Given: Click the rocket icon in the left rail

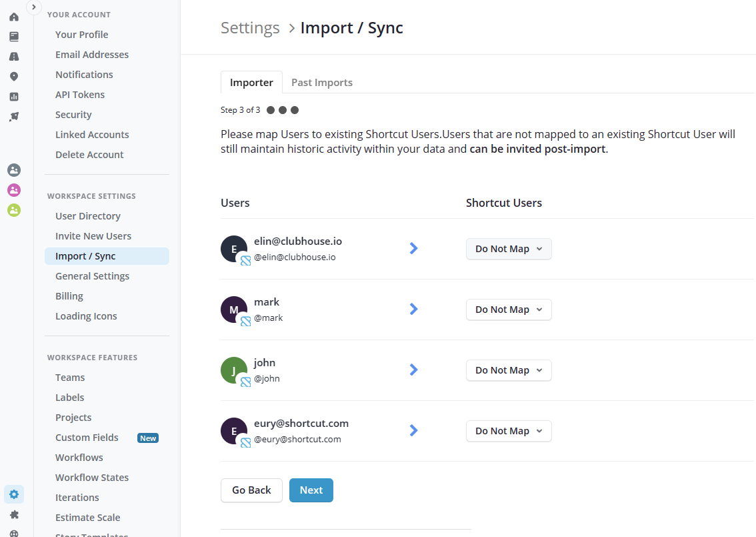Looking at the screenshot, I should coord(14,117).
